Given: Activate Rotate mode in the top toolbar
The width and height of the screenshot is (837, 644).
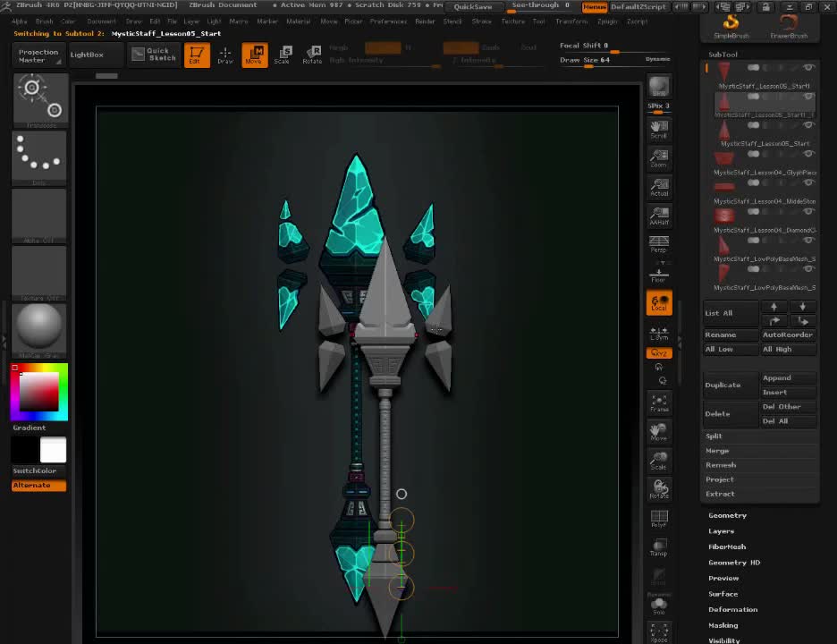Looking at the screenshot, I should tap(312, 55).
